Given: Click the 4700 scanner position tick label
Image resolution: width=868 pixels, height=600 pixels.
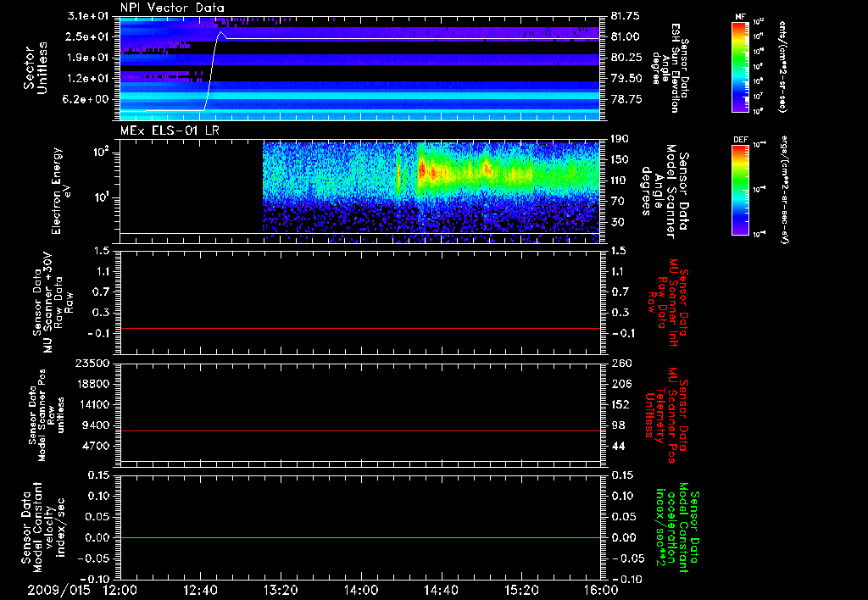Looking at the screenshot, I should [97, 446].
